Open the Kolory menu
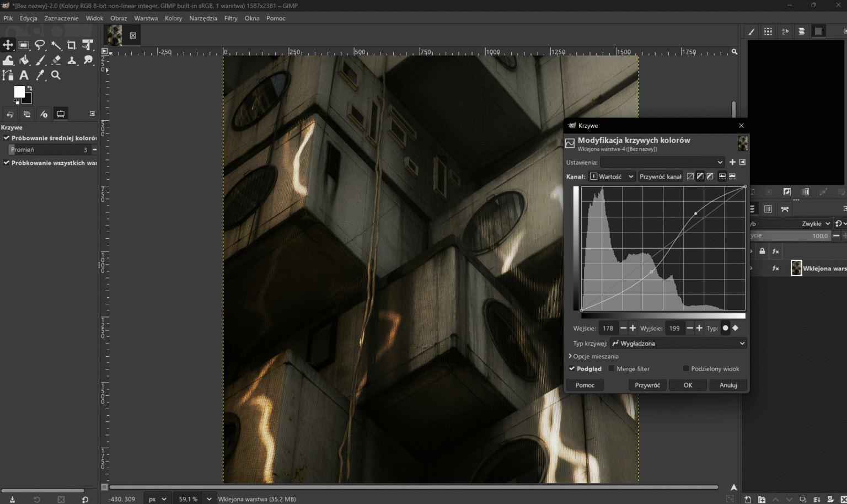The height and width of the screenshot is (504, 847). [x=173, y=18]
